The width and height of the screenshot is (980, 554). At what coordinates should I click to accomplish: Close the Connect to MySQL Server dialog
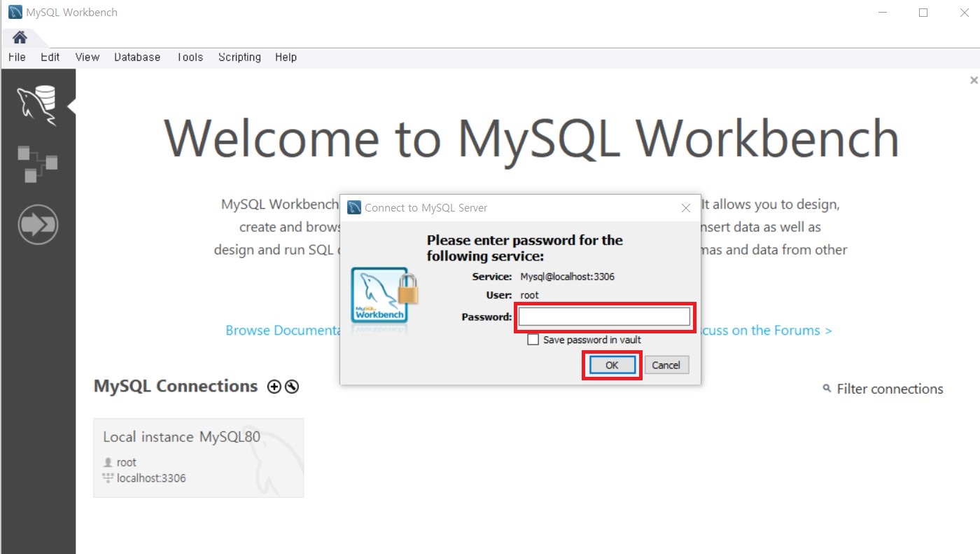pos(686,208)
